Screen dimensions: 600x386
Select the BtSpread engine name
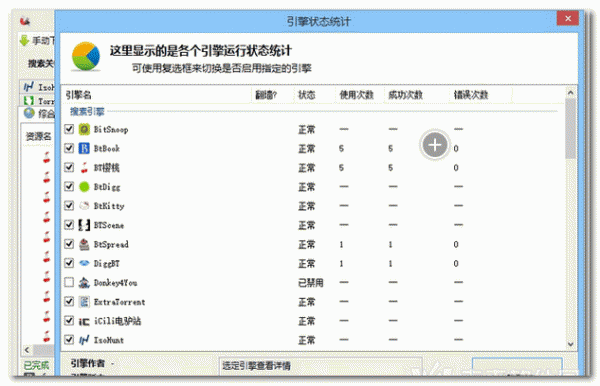[111, 244]
